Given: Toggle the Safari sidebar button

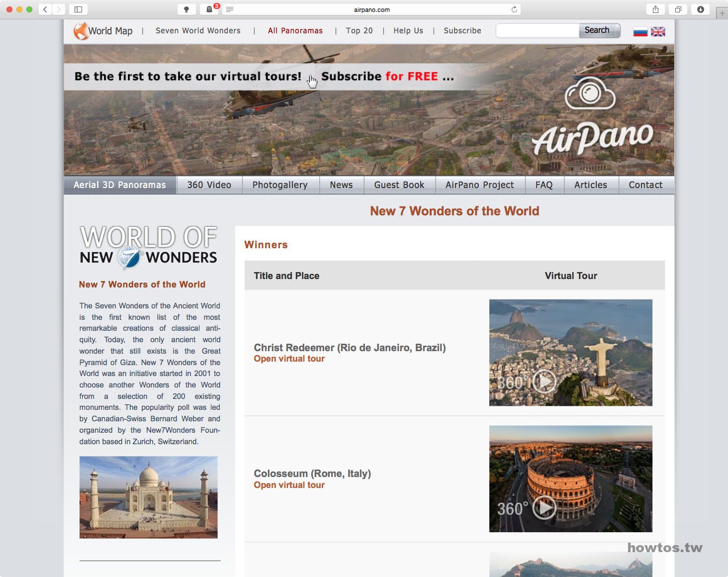Looking at the screenshot, I should (x=78, y=9).
